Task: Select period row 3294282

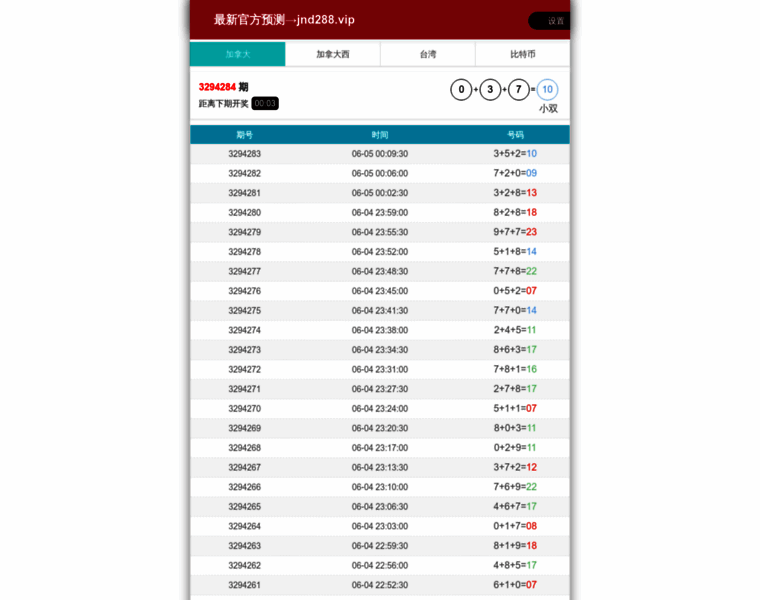Action: [380, 174]
